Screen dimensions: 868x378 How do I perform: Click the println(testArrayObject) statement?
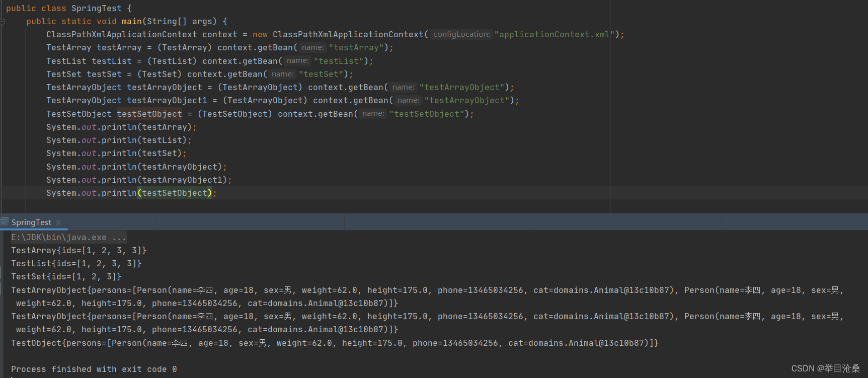pos(136,167)
